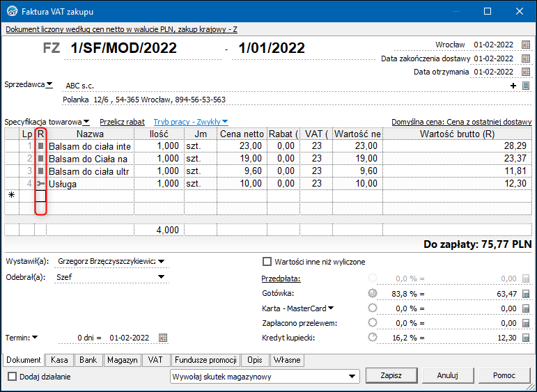
Task: Open calendar for Data zakończenia dostawy
Action: click(526, 58)
